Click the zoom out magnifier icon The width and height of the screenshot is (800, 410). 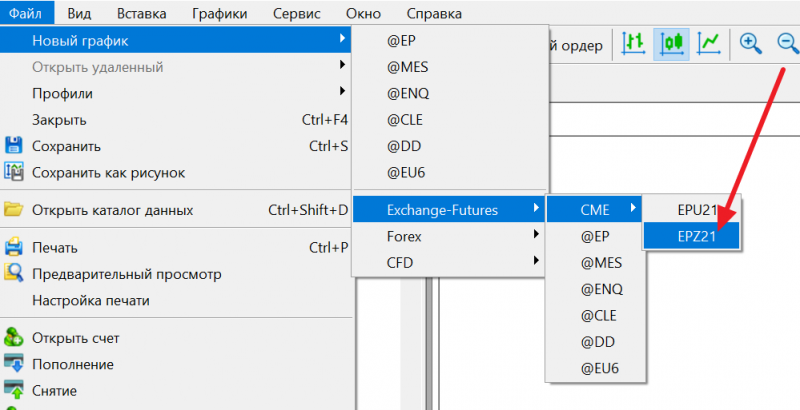pos(787,42)
